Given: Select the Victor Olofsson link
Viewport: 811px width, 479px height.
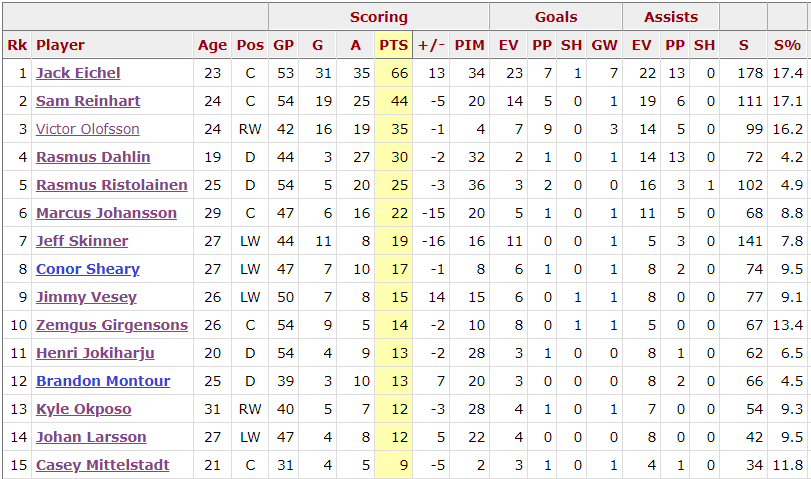Looking at the screenshot, I should (87, 129).
